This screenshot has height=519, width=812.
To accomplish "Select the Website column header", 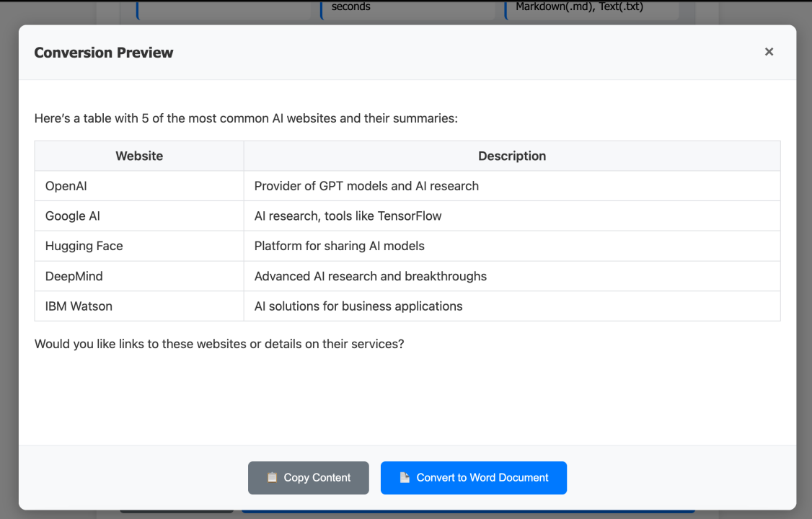I will point(139,156).
